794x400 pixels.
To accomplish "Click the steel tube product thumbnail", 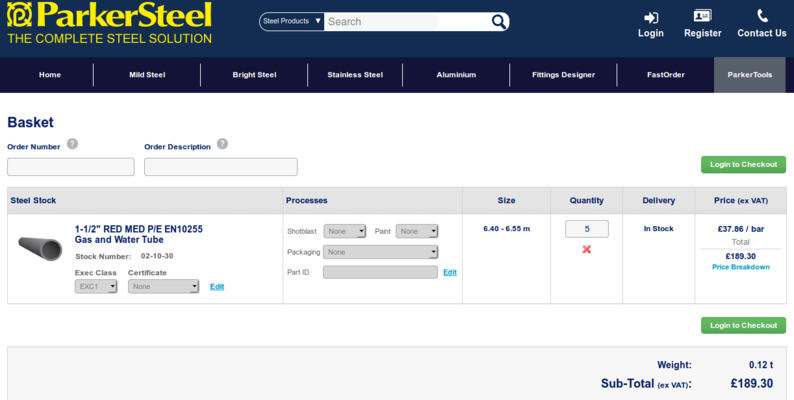I will (x=40, y=248).
